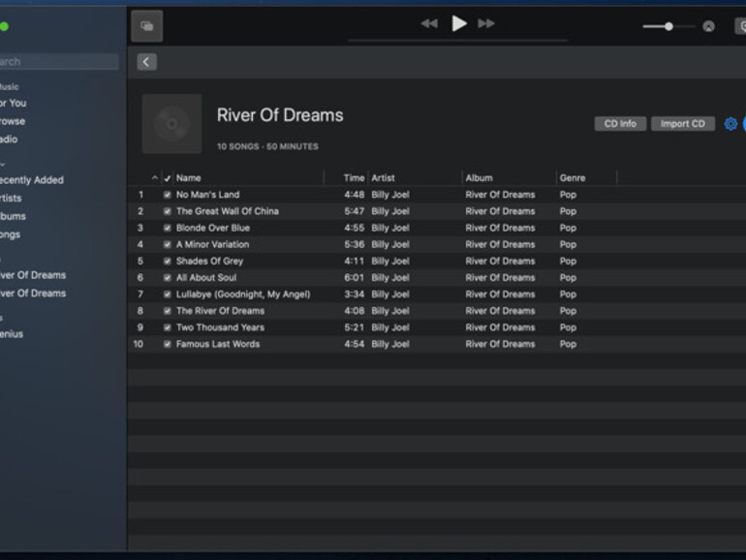Select the song Famous Last Words
The width and height of the screenshot is (746, 560).
218,345
